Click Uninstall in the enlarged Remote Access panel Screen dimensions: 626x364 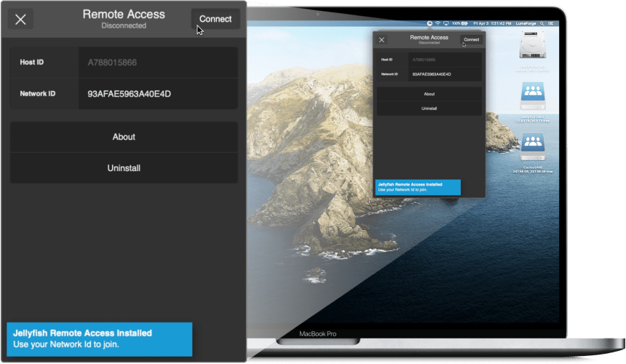124,168
